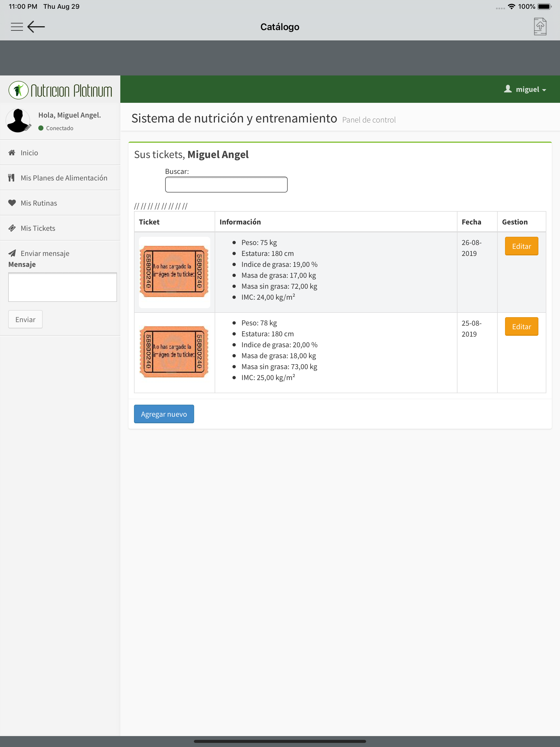Tap the share document icon
Image resolution: width=560 pixels, height=747 pixels.
[540, 27]
